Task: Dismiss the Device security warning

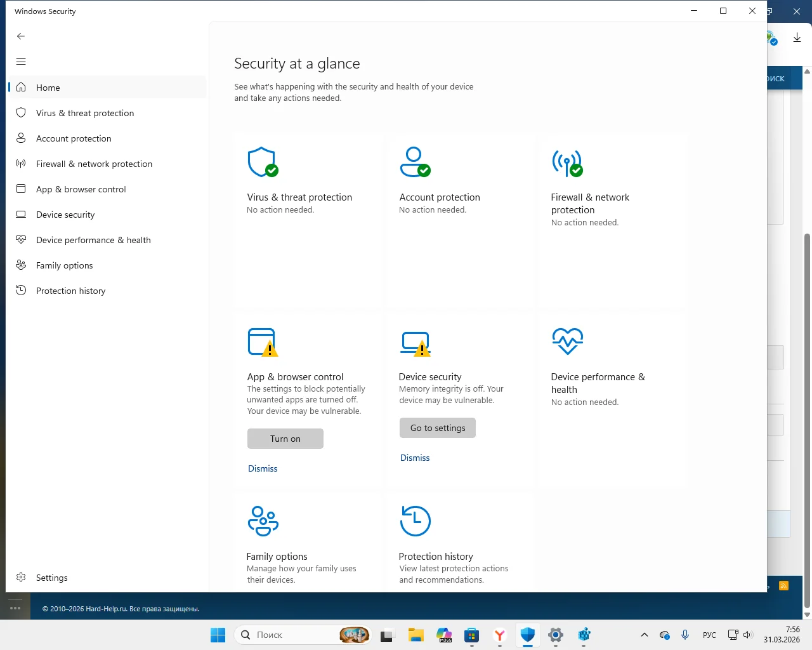Action: click(x=415, y=458)
